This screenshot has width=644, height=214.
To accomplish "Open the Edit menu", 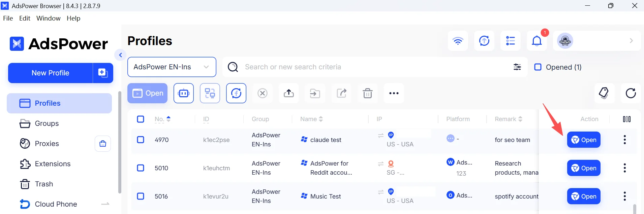I will click(25, 18).
